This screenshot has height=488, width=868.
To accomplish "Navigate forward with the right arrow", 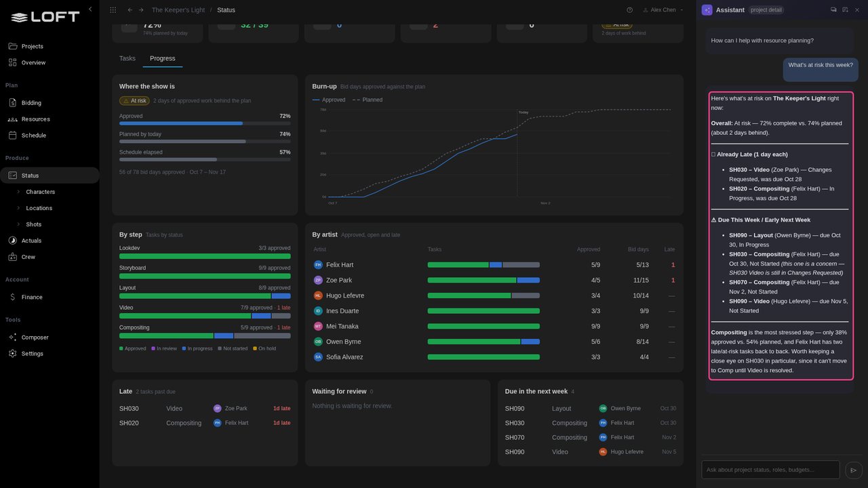I will point(141,10).
